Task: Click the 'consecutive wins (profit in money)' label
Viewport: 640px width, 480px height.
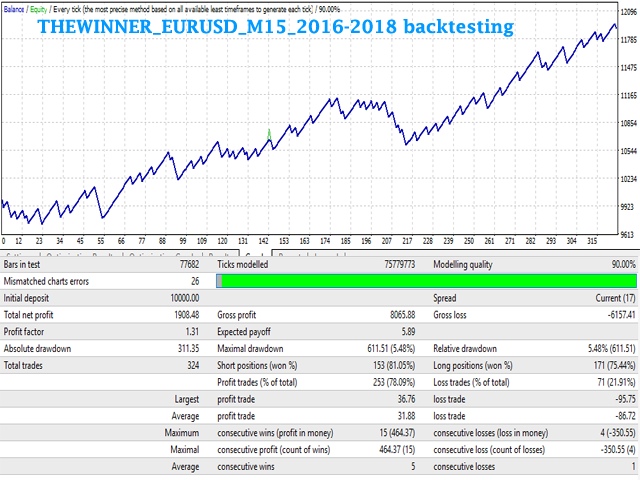Action: [x=275, y=433]
